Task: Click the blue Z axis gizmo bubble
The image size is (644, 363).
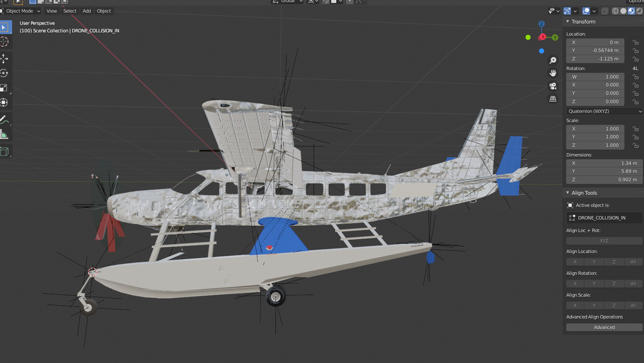Action: tap(542, 24)
